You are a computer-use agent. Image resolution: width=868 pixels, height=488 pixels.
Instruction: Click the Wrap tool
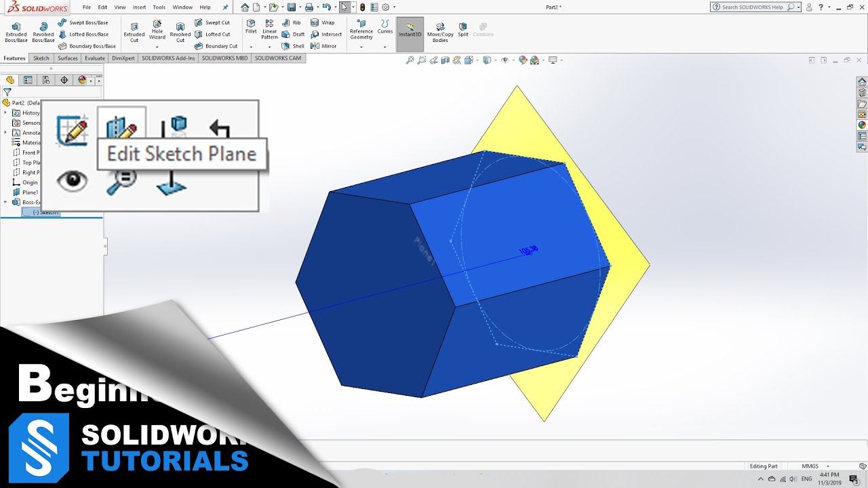tap(323, 22)
